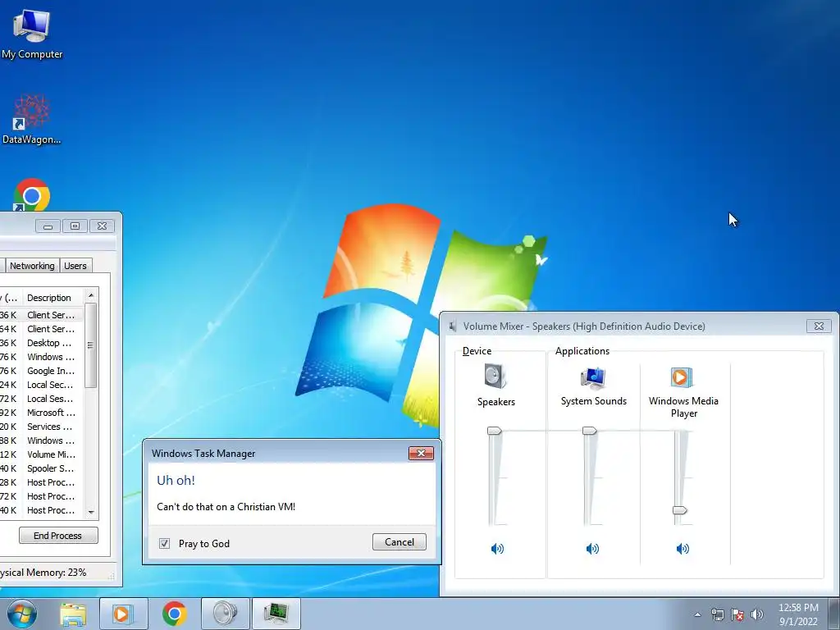Screen dimensions: 840x630
Task: Select the Microsoft process row
Action: point(42,413)
